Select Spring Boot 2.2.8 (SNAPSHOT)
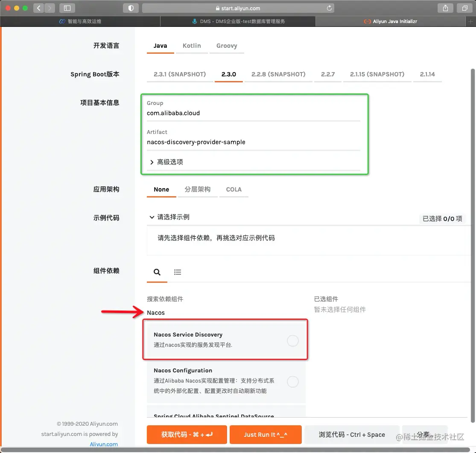 [278, 74]
